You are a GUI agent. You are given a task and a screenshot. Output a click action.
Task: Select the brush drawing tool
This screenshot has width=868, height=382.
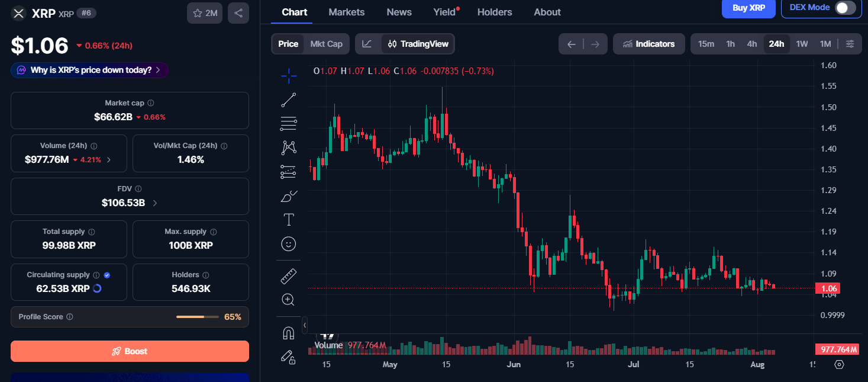click(289, 196)
